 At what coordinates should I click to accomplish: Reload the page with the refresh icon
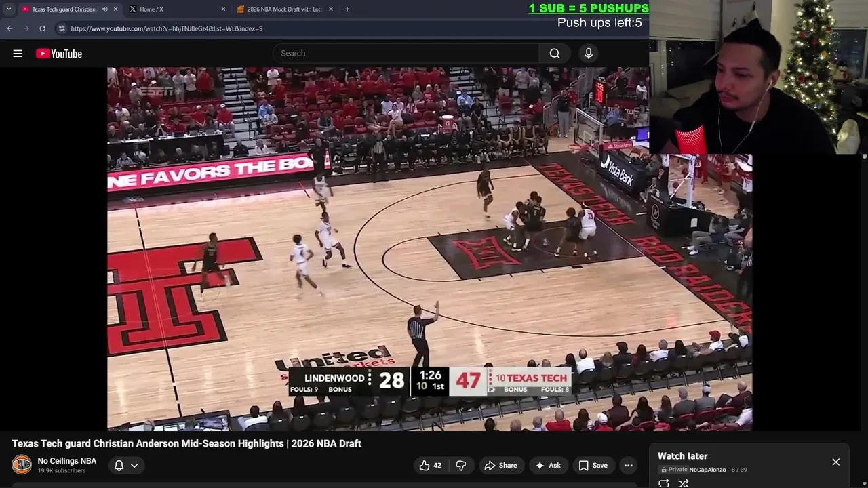click(x=42, y=28)
